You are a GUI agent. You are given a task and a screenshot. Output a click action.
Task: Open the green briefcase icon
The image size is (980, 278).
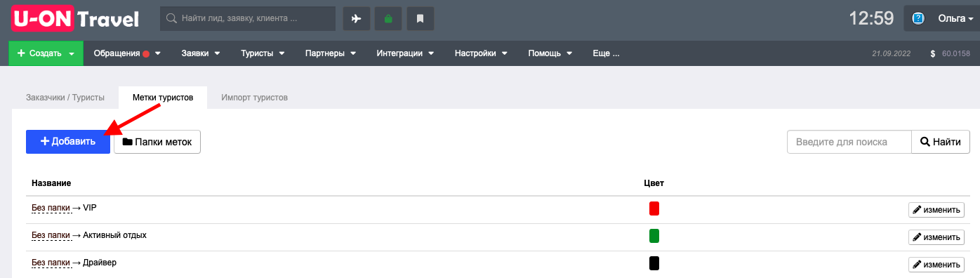[388, 19]
